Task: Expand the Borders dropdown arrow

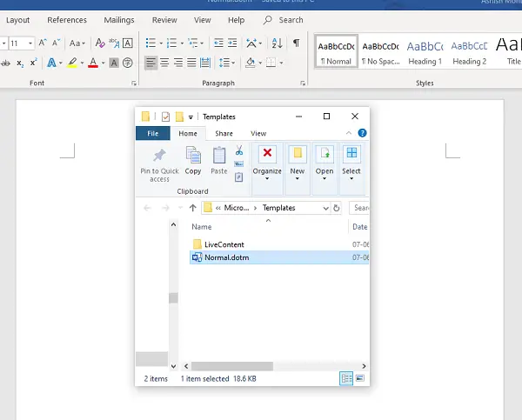Action: (x=281, y=63)
